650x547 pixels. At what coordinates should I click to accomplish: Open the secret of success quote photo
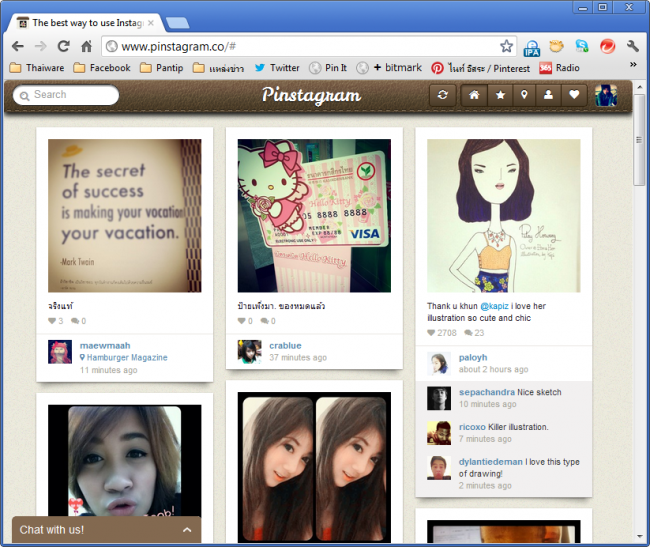click(125, 215)
